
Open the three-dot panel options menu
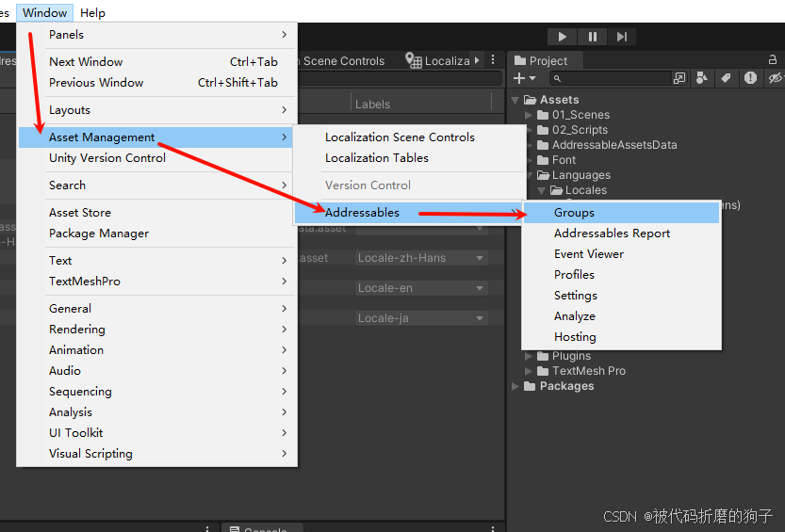[493, 60]
